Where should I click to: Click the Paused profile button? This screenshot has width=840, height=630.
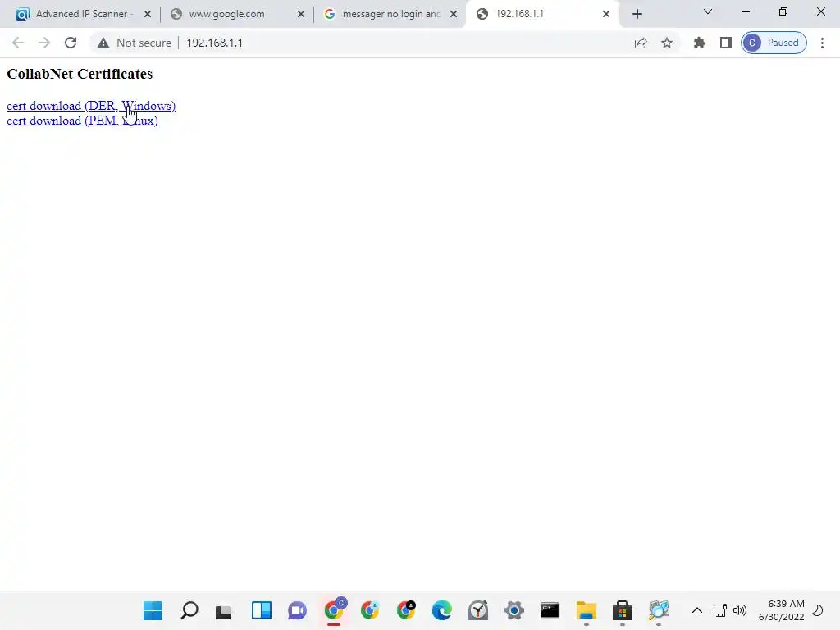(x=774, y=43)
